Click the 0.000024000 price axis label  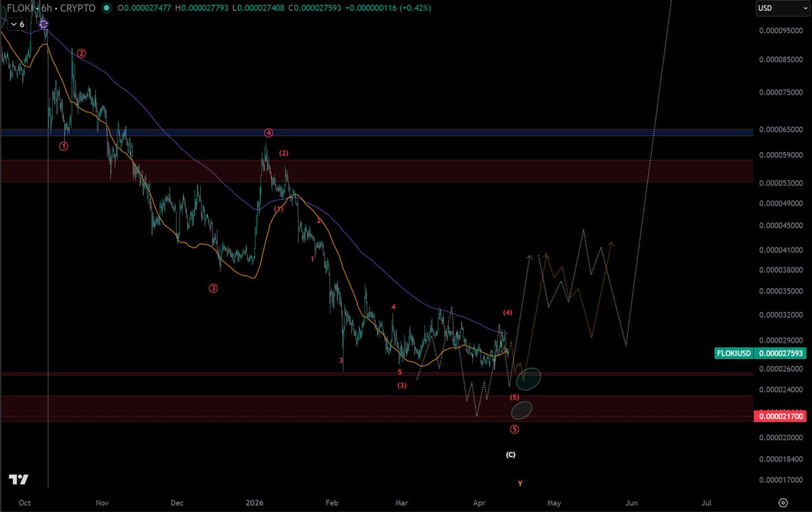781,390
